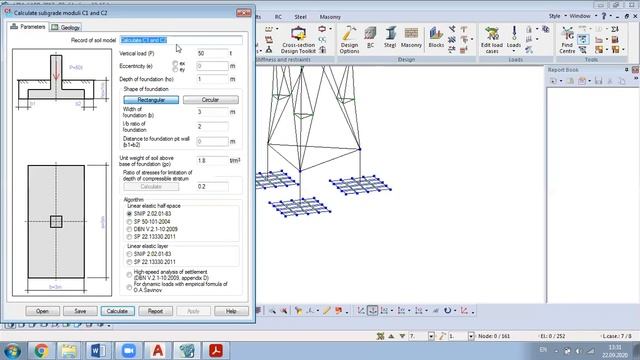
Task: Click the Report button
Action: pos(155,311)
